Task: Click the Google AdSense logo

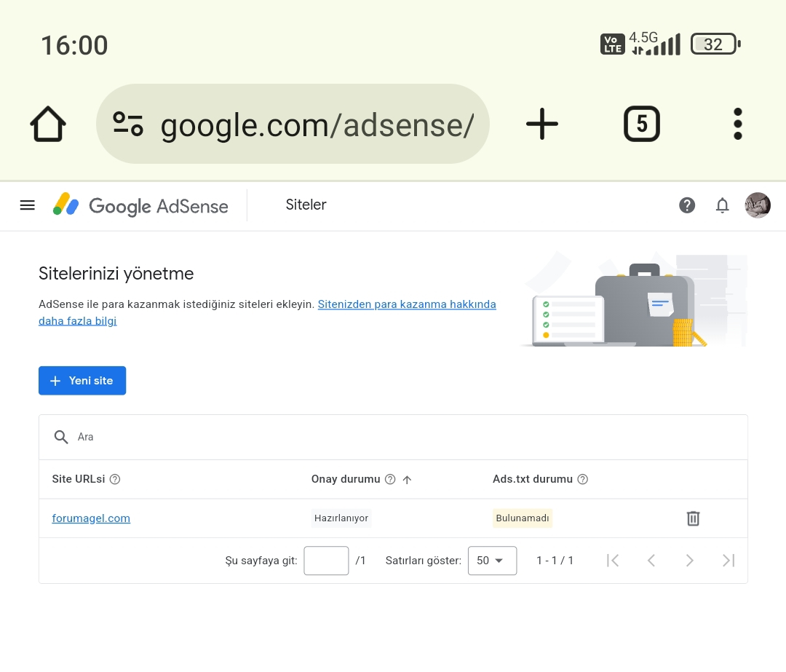Action: click(140, 205)
